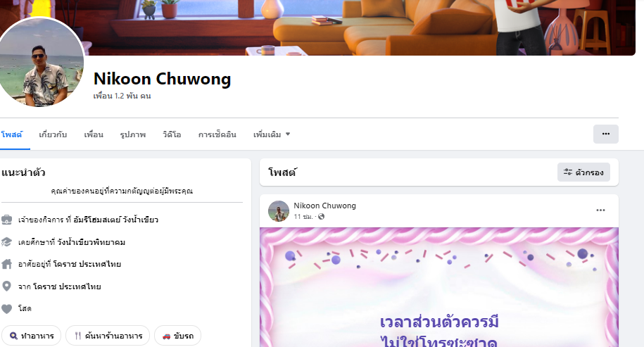Switch to the เกี่ยวกับ tab

(53, 134)
